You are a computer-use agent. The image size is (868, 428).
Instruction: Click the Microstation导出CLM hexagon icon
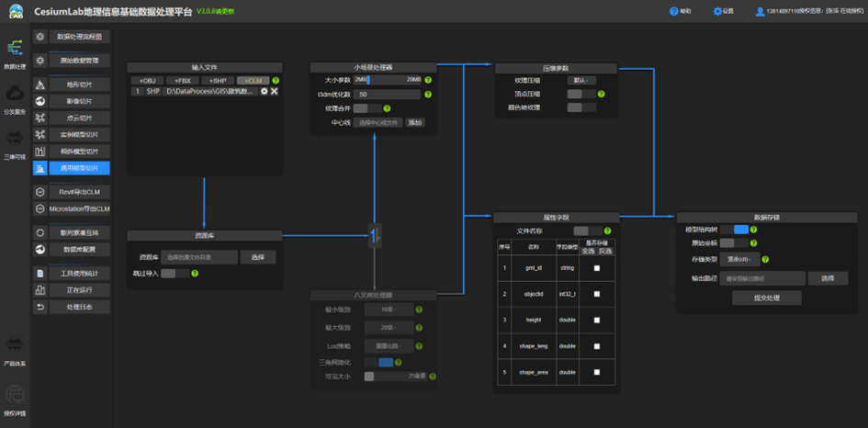point(39,208)
